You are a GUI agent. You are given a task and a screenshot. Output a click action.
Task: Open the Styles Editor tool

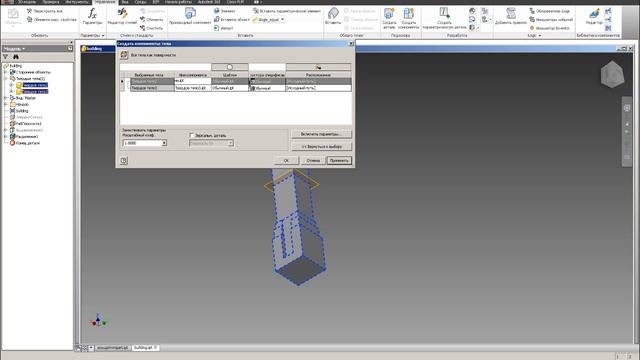point(122,17)
